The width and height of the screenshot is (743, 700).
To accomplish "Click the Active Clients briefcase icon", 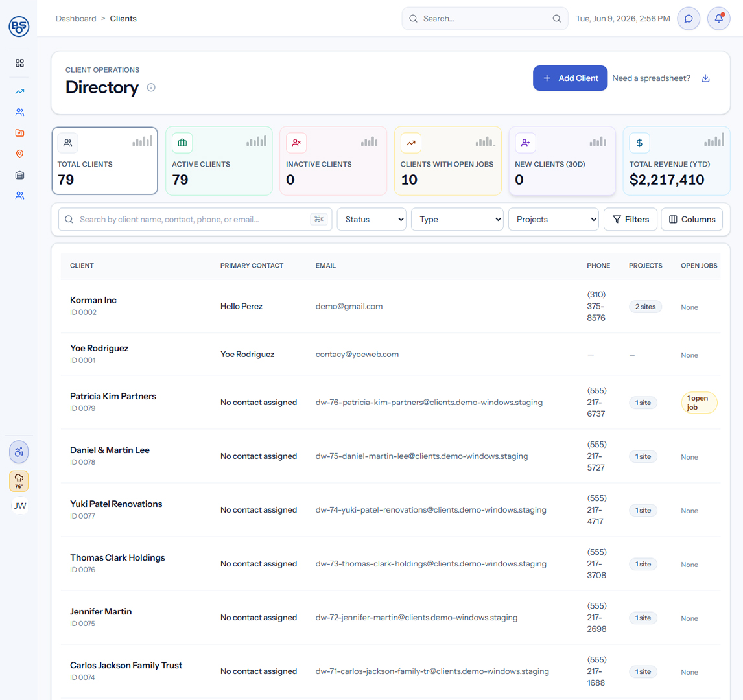I will (x=182, y=143).
